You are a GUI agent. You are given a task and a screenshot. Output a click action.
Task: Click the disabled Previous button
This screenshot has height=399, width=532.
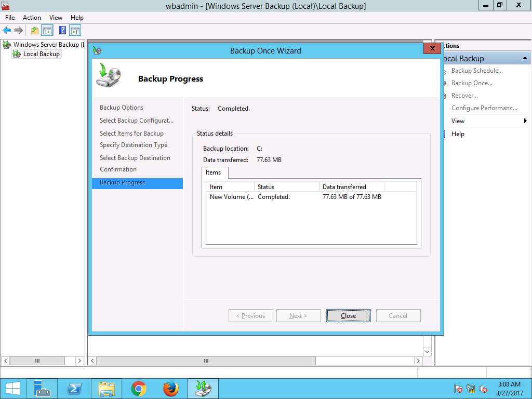coord(251,315)
